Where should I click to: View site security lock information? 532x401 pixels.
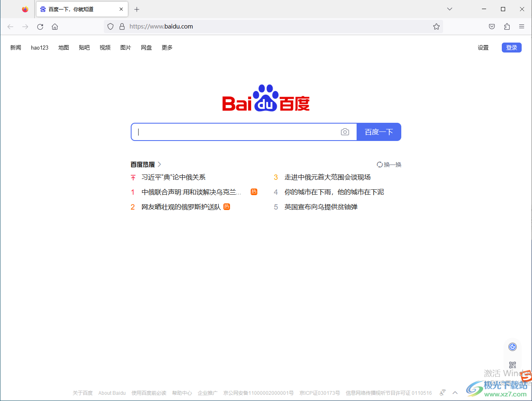[x=122, y=26]
